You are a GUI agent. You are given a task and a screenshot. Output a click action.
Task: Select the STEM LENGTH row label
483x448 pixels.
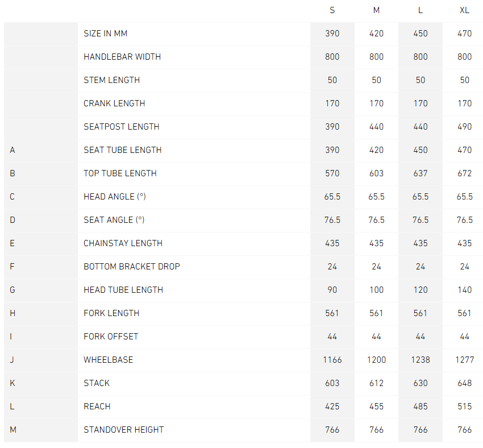coord(111,80)
